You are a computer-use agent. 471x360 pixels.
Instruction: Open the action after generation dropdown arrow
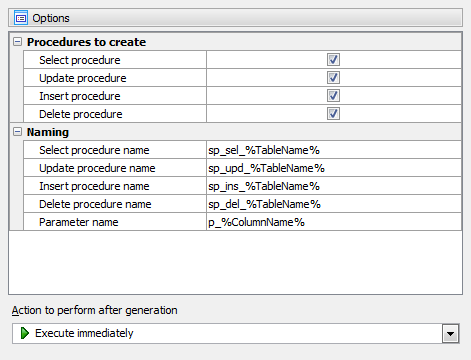pos(451,333)
